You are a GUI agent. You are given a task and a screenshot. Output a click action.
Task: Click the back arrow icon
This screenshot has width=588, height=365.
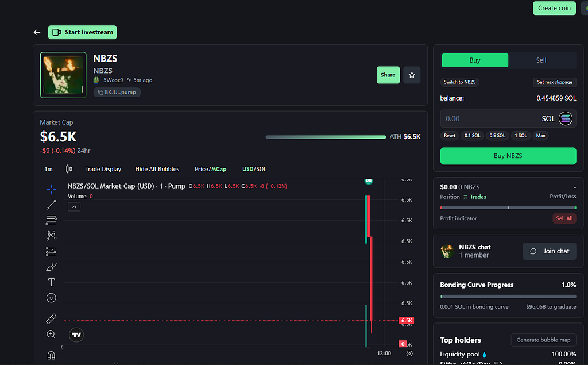(x=37, y=33)
